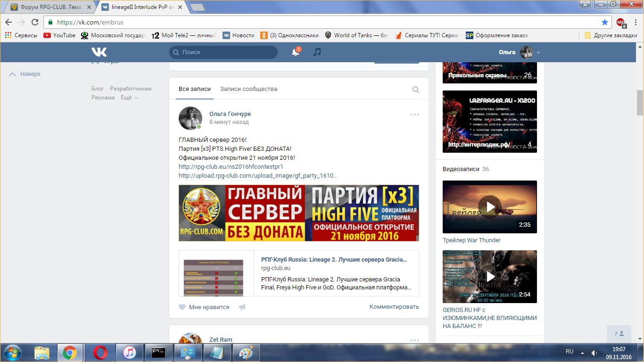The width and height of the screenshot is (644, 362).
Task: Open the three-dots menu on Zet Ram's post
Action: pos(414,340)
